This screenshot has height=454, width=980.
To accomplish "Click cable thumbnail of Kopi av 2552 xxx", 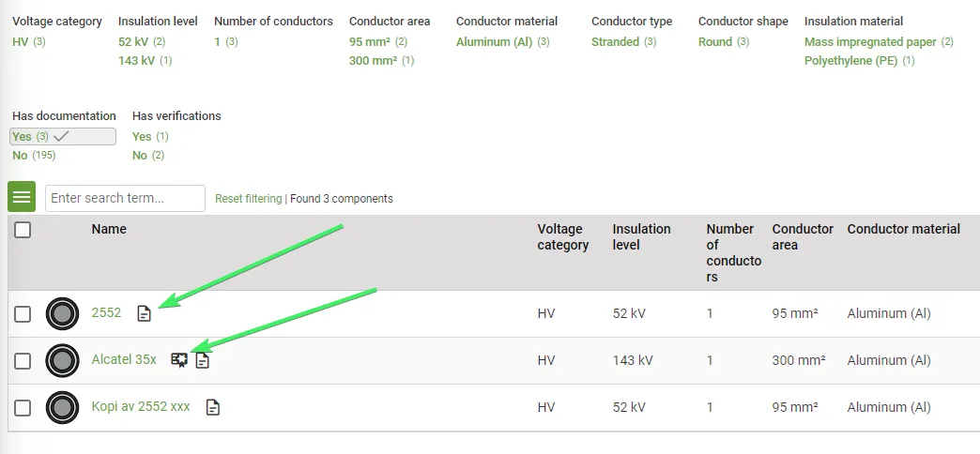I will (63, 407).
